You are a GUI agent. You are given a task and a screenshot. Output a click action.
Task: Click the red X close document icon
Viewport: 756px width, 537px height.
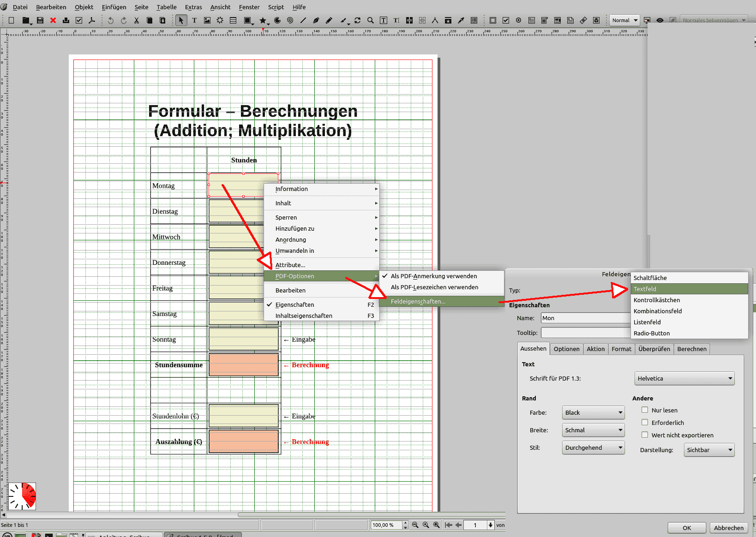click(53, 20)
